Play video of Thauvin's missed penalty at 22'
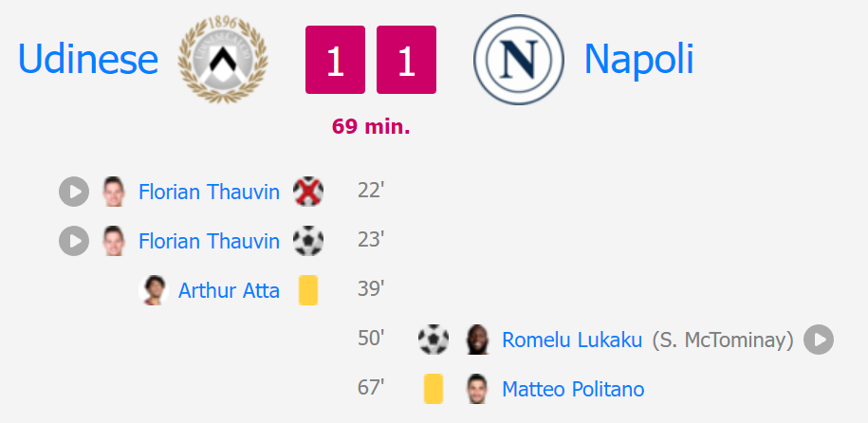Screen dimensions: 868x423 tap(74, 192)
